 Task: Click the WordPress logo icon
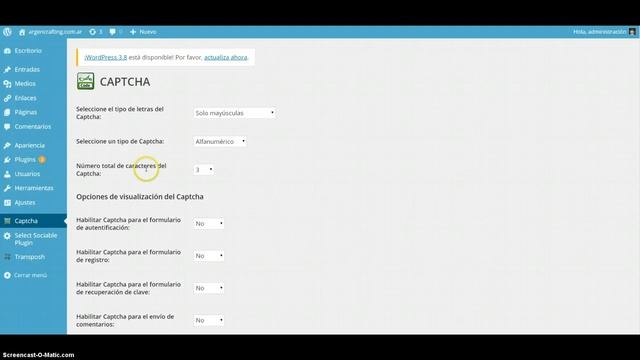pyautogui.click(x=7, y=32)
